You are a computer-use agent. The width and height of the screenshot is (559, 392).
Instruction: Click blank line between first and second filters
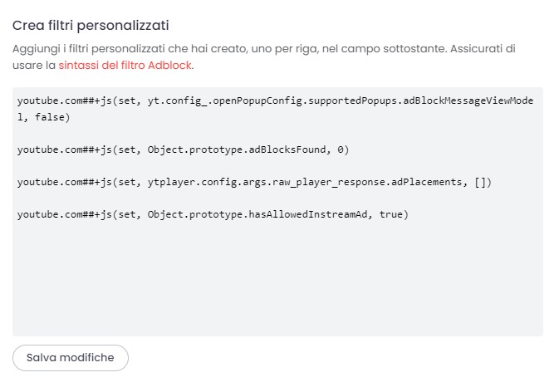click(x=277, y=133)
